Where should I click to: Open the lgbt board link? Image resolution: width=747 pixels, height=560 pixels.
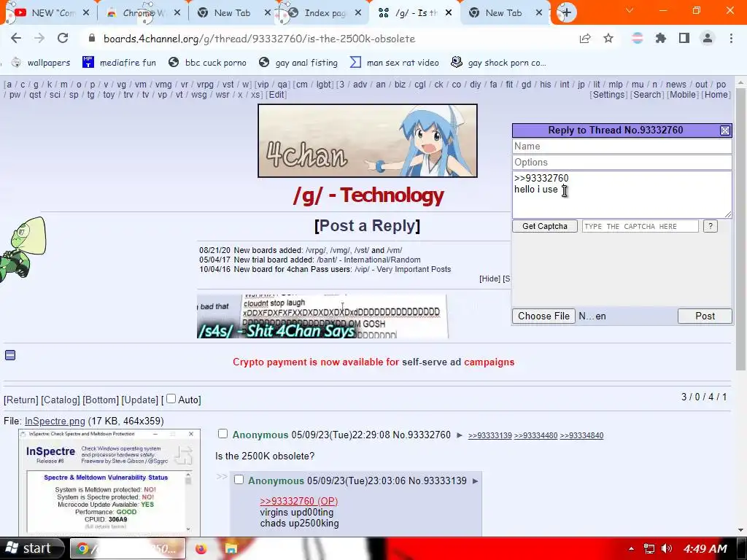(323, 85)
